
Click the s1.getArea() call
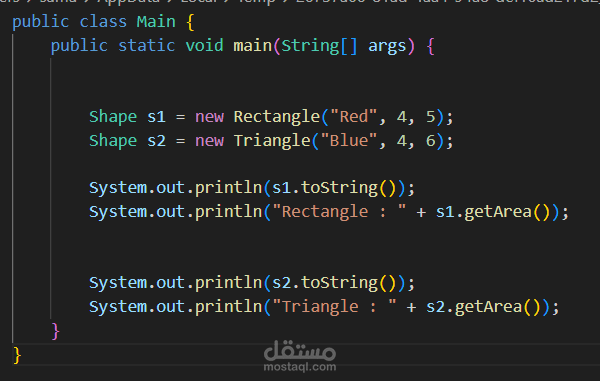pyautogui.click(x=493, y=212)
